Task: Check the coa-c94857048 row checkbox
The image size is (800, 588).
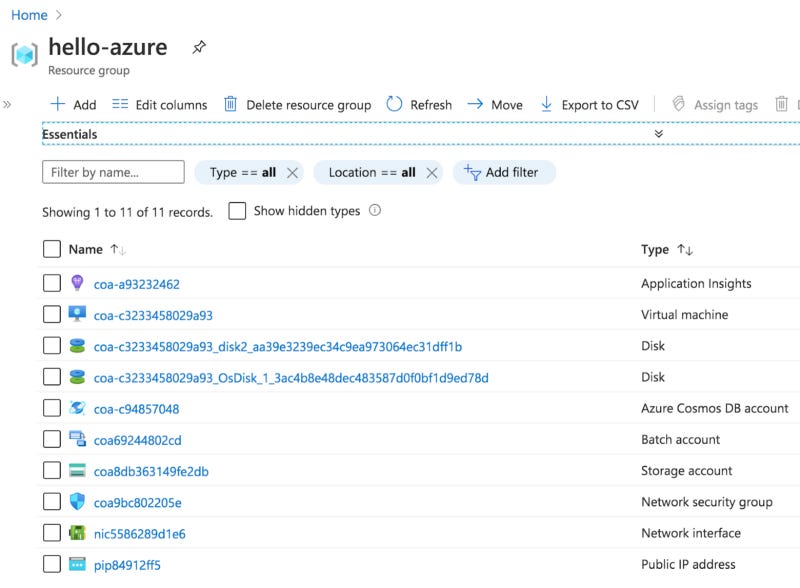Action: coord(52,408)
